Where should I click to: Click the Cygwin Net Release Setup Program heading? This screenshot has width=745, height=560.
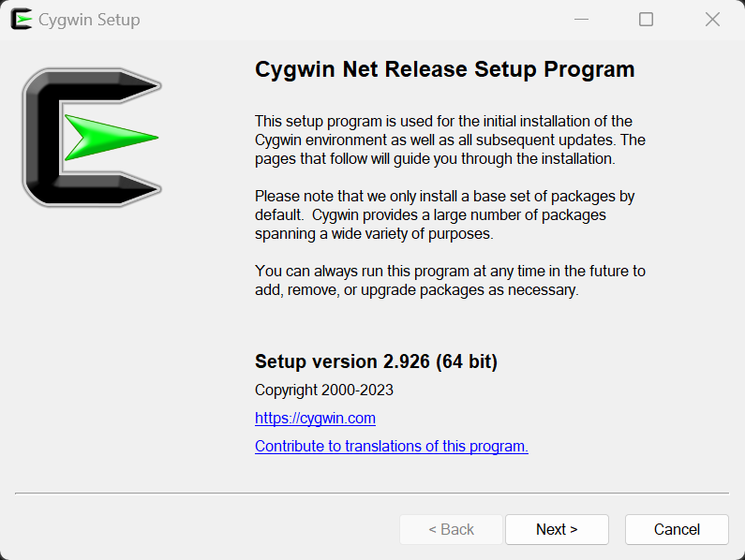pyautogui.click(x=444, y=70)
